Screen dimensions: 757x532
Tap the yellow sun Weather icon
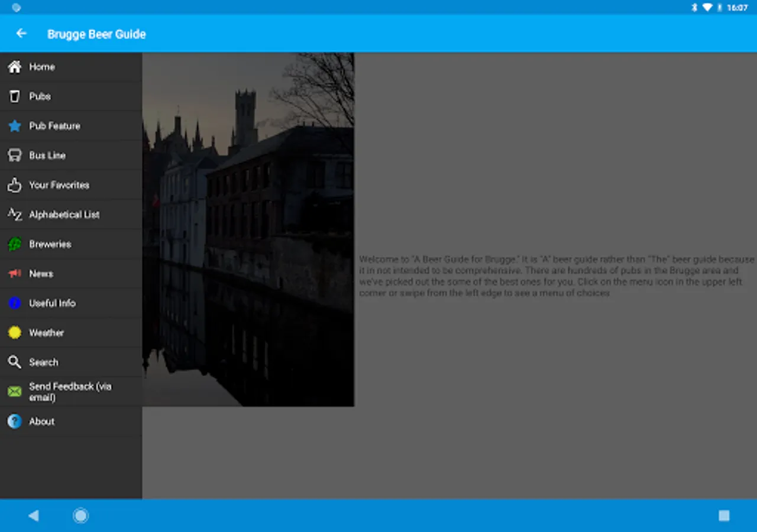pyautogui.click(x=15, y=333)
